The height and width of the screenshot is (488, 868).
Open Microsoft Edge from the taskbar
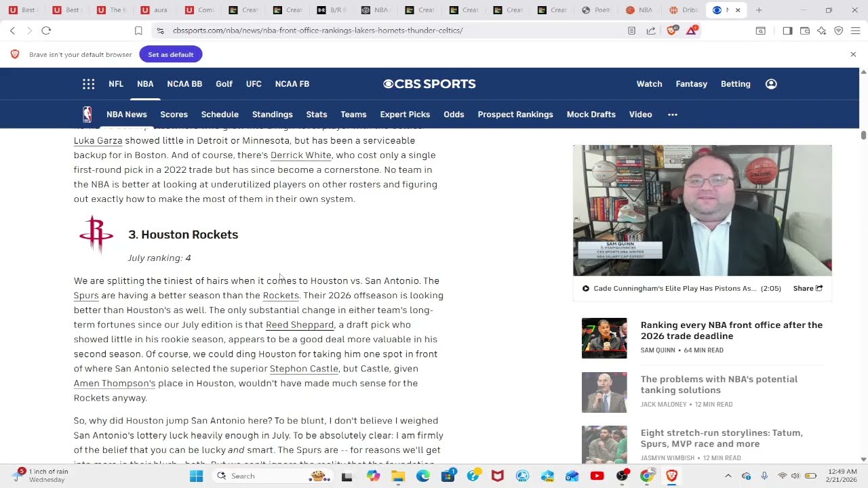(423, 476)
